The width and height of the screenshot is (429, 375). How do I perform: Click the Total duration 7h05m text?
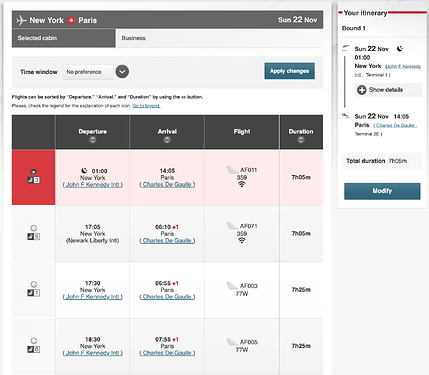376,161
